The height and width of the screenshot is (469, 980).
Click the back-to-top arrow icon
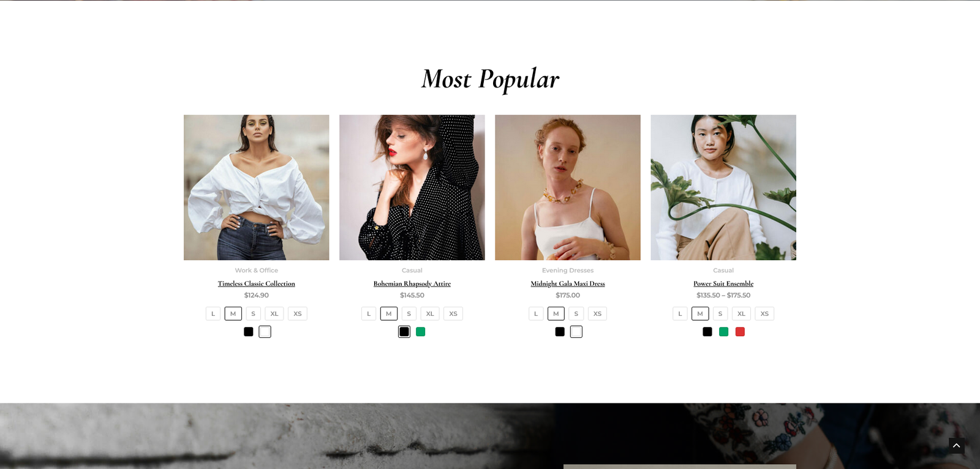[x=956, y=446]
